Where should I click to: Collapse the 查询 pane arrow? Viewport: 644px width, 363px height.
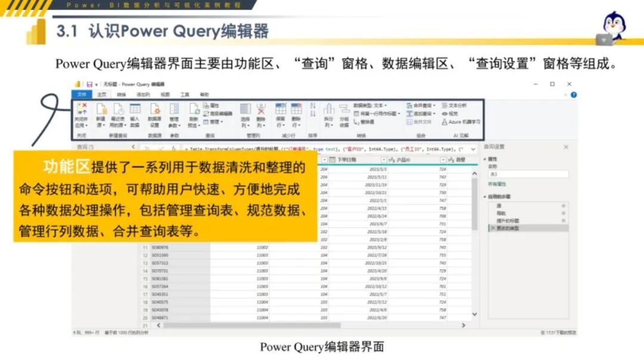[133, 147]
